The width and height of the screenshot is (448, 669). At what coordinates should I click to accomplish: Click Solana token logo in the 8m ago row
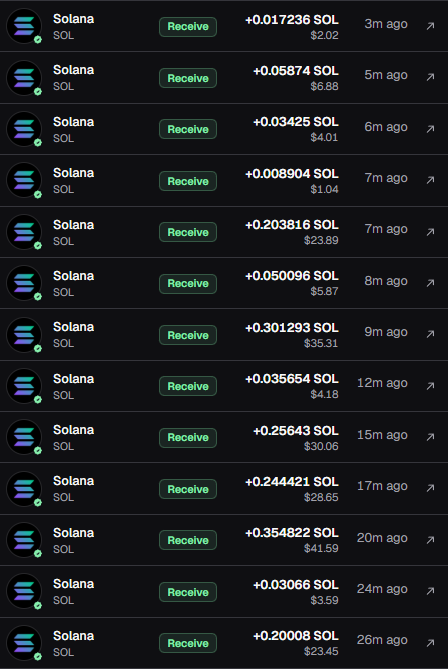coord(24,283)
